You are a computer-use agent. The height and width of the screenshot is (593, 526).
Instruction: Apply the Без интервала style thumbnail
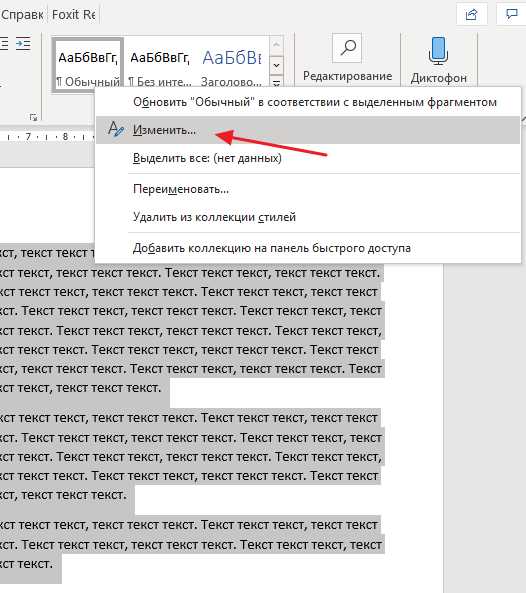pos(160,65)
